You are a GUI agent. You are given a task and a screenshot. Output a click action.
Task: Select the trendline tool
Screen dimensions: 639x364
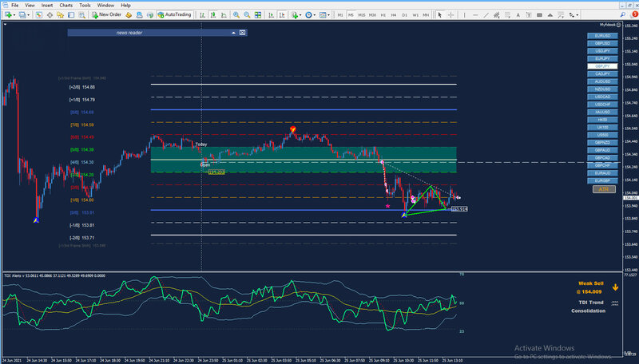pyautogui.click(x=486, y=15)
